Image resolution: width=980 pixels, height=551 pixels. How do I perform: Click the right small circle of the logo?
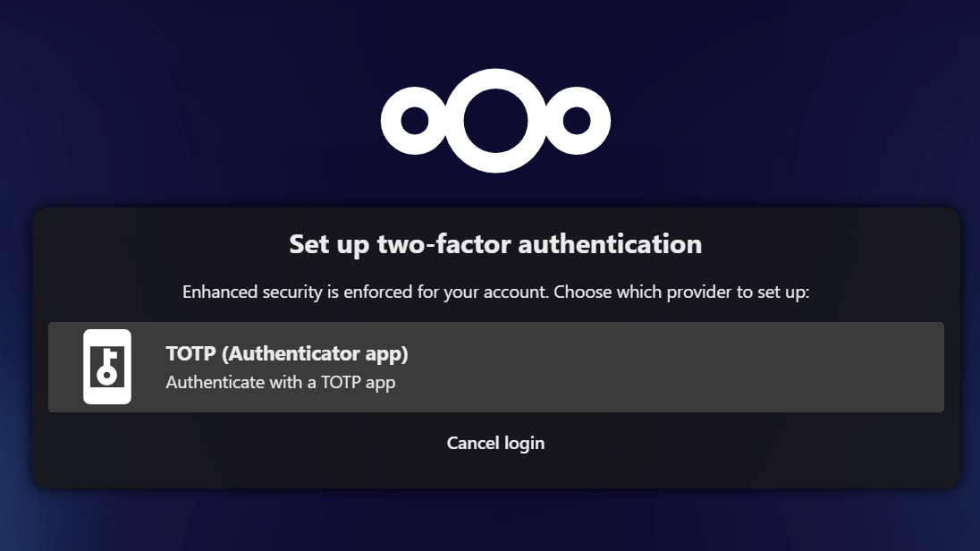coord(577,121)
